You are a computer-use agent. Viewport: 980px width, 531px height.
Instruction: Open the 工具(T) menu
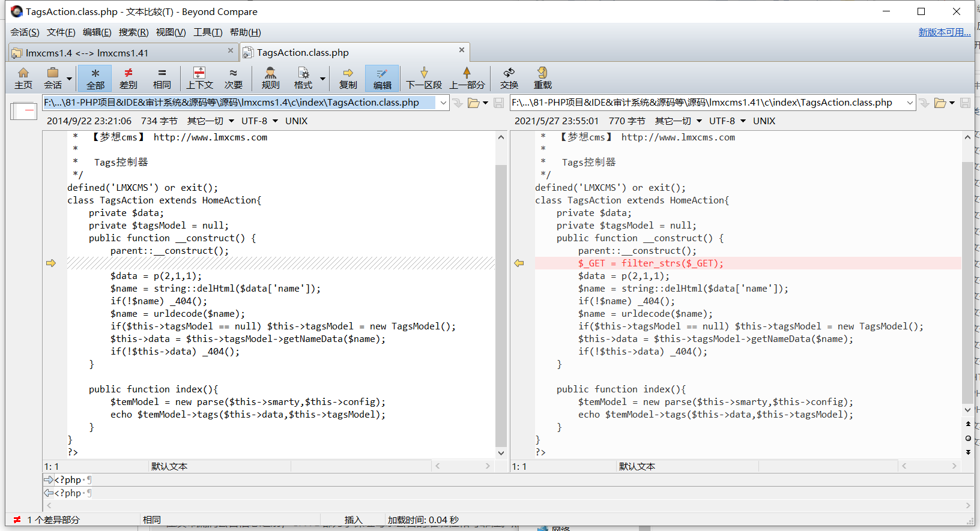click(x=208, y=32)
